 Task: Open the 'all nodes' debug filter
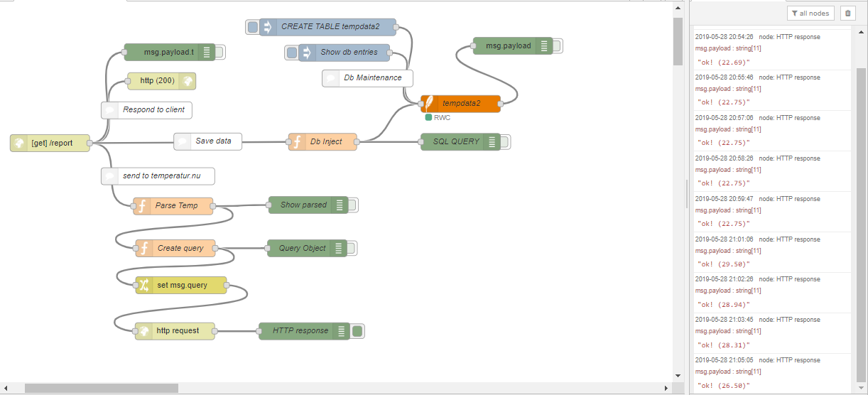click(810, 13)
